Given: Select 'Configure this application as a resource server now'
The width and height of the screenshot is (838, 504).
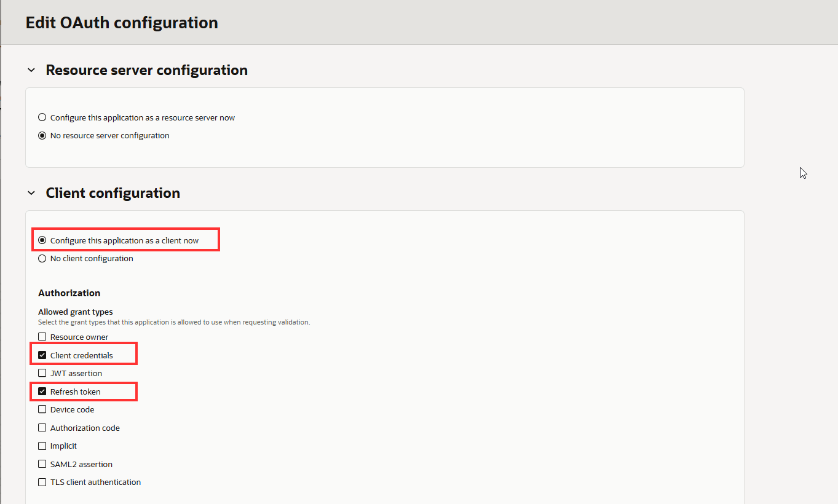Looking at the screenshot, I should tap(42, 117).
